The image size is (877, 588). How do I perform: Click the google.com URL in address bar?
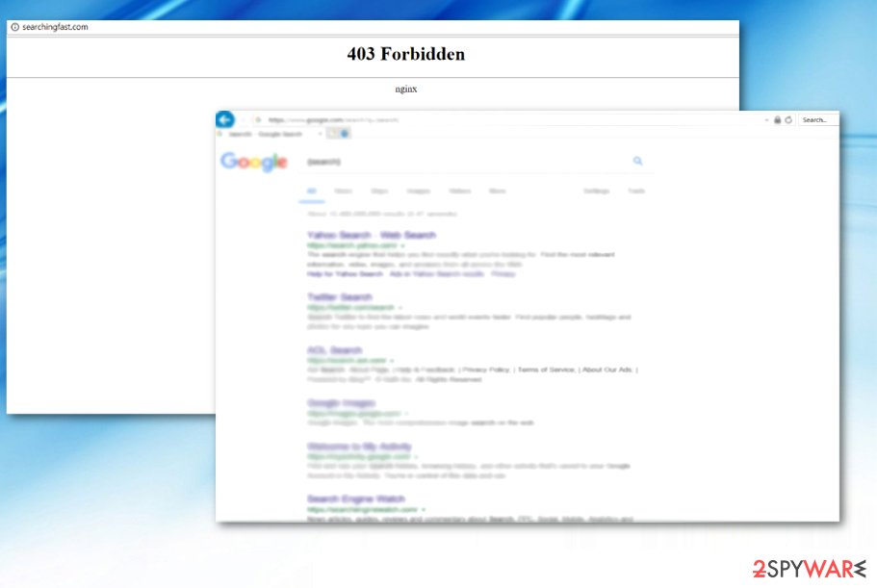click(x=333, y=120)
